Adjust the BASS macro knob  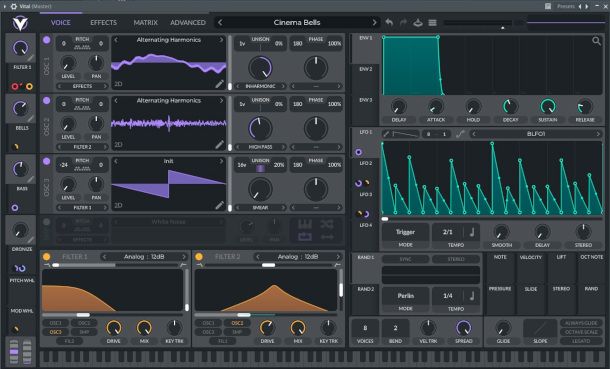click(x=20, y=169)
